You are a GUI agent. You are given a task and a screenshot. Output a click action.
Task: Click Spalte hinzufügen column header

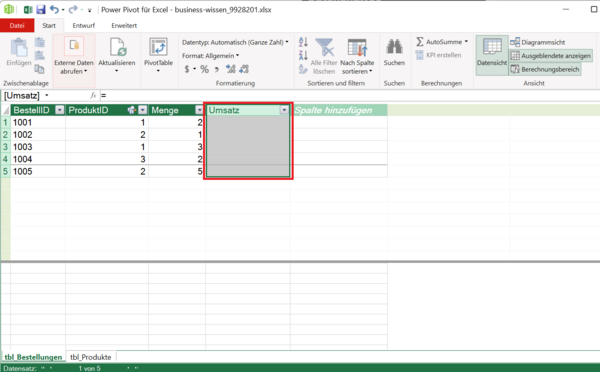[339, 110]
